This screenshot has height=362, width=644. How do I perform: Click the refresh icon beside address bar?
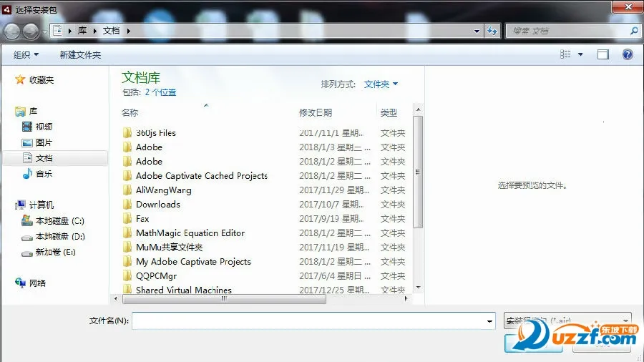point(492,31)
